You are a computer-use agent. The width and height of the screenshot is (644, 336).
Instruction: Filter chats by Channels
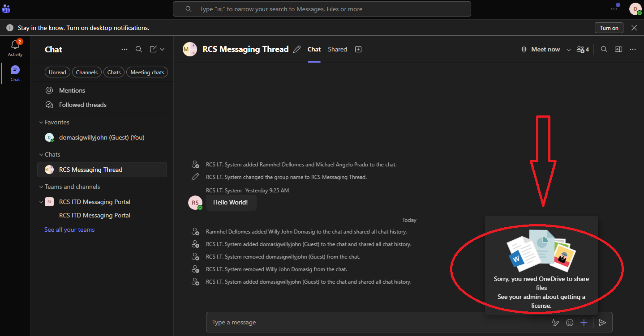[86, 72]
